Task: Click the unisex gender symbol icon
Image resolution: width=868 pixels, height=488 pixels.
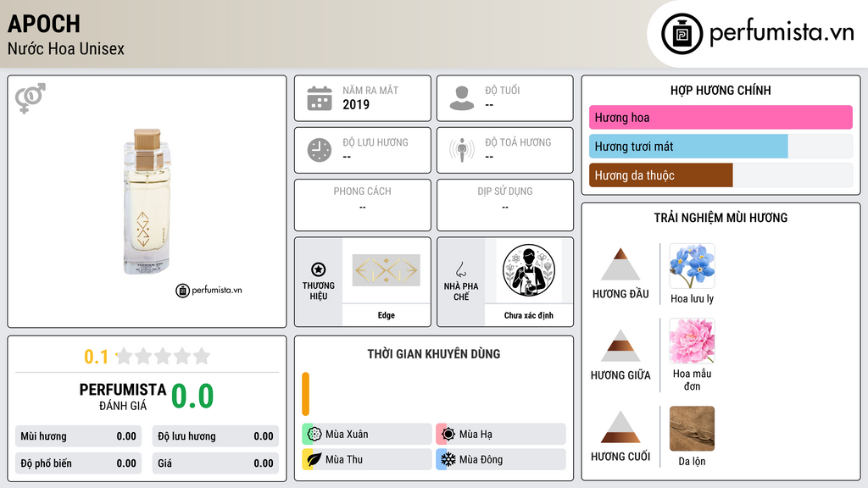Action: pos(31,98)
